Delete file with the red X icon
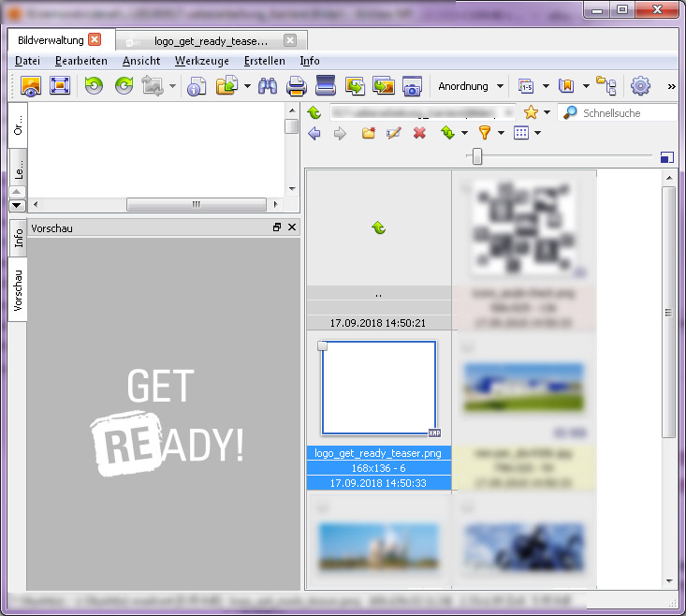The width and height of the screenshot is (686, 616). (x=419, y=133)
